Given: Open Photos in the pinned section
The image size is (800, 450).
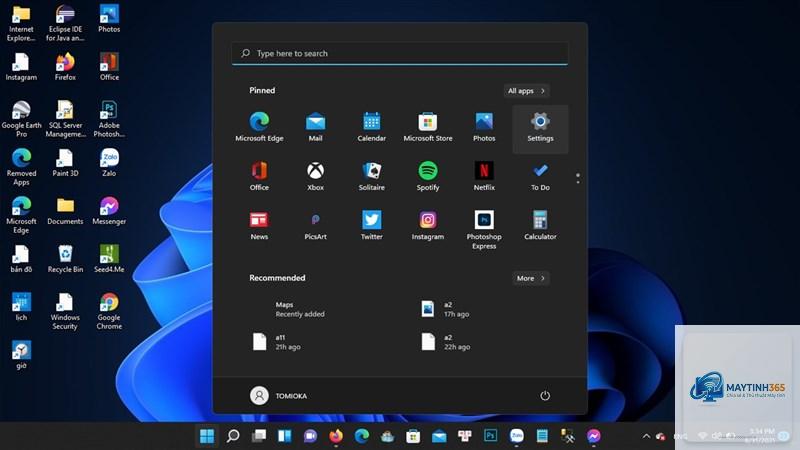Looking at the screenshot, I should pos(484,127).
